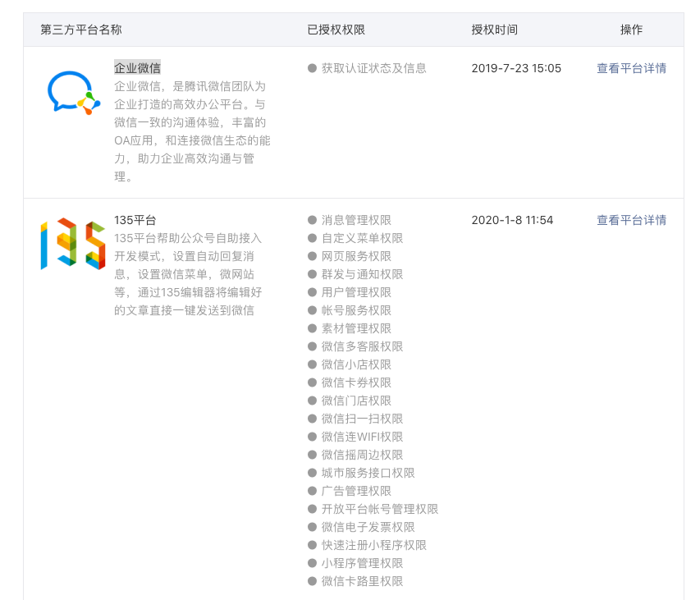Screen dimensions: 700x600
Task: Click the 微信连WIFI权限 permission entry
Action: 355,437
